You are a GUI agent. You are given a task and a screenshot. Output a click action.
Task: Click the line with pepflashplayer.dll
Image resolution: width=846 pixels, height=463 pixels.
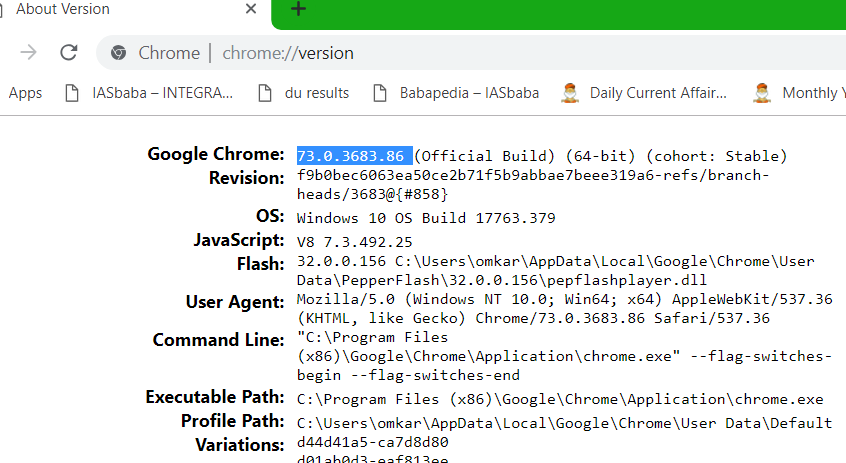502,280
